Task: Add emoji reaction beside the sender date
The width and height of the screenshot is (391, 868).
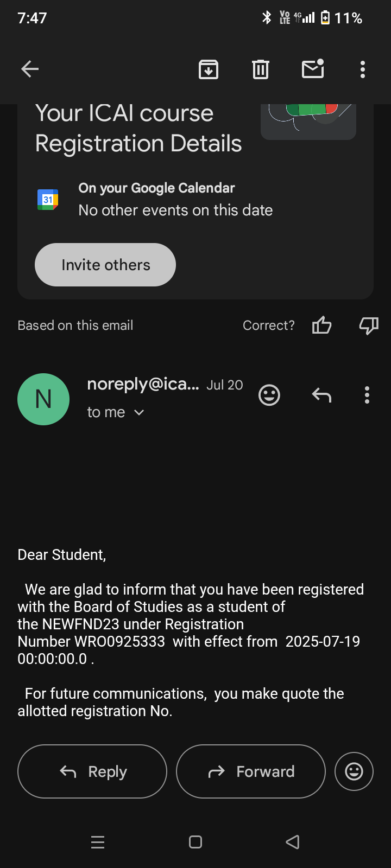Action: pyautogui.click(x=269, y=395)
